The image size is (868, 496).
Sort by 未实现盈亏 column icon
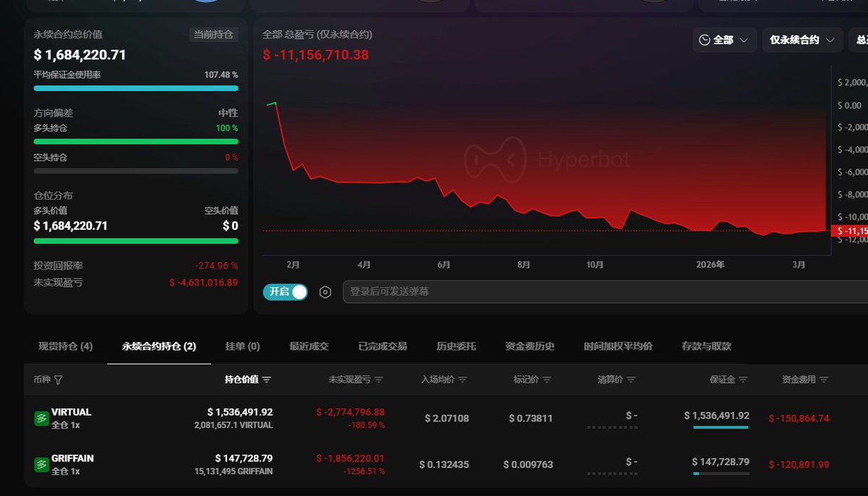(379, 380)
